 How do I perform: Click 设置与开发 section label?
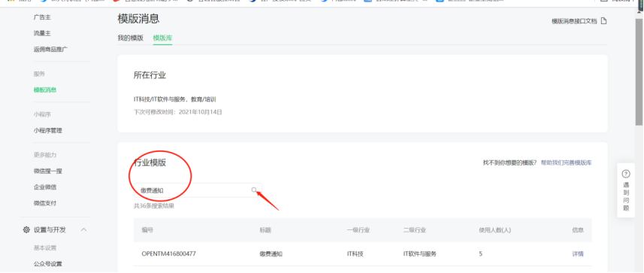(x=50, y=230)
